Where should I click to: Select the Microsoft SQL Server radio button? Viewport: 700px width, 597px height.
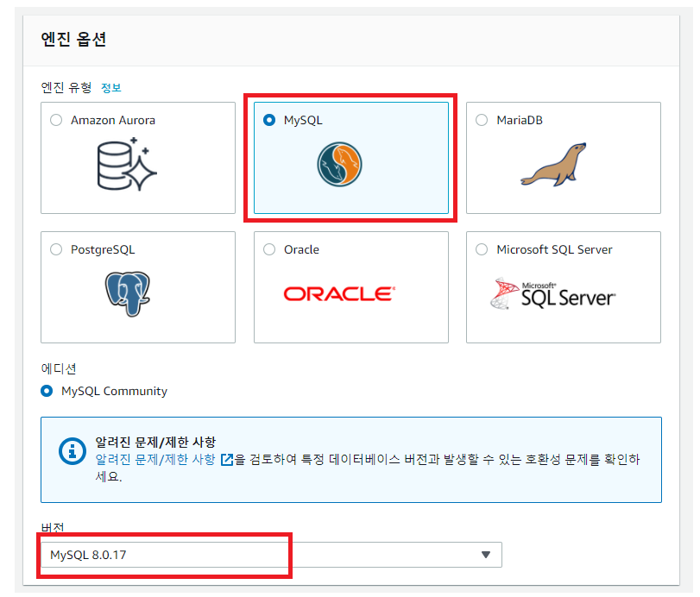click(482, 249)
